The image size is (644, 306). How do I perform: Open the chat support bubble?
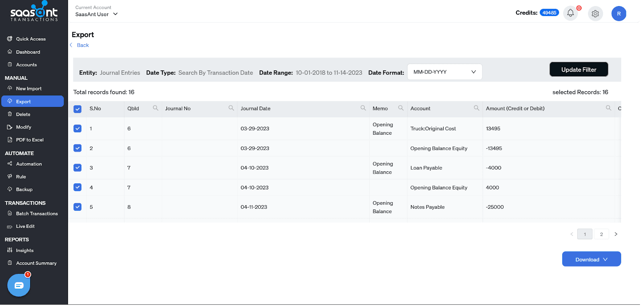[x=19, y=285]
